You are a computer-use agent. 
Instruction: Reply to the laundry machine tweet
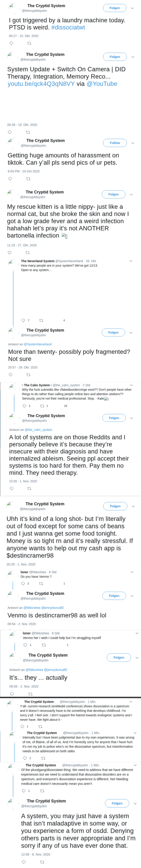tap(12, 43)
